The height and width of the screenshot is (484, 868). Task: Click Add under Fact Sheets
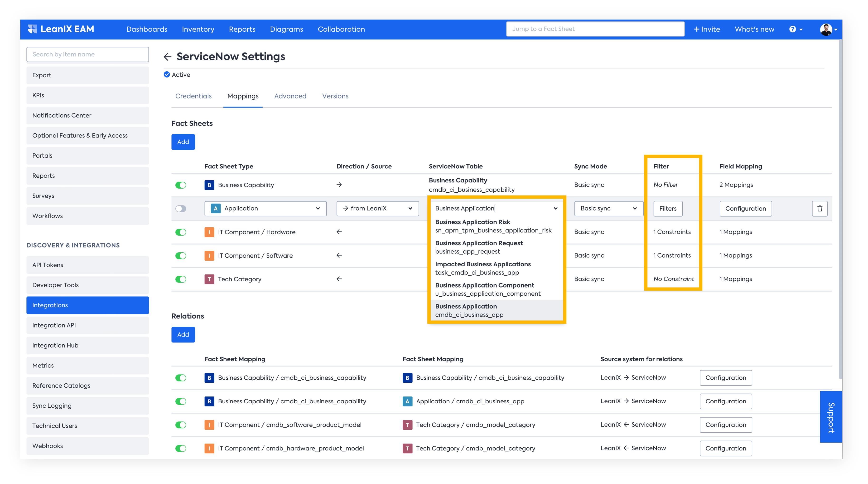click(183, 142)
